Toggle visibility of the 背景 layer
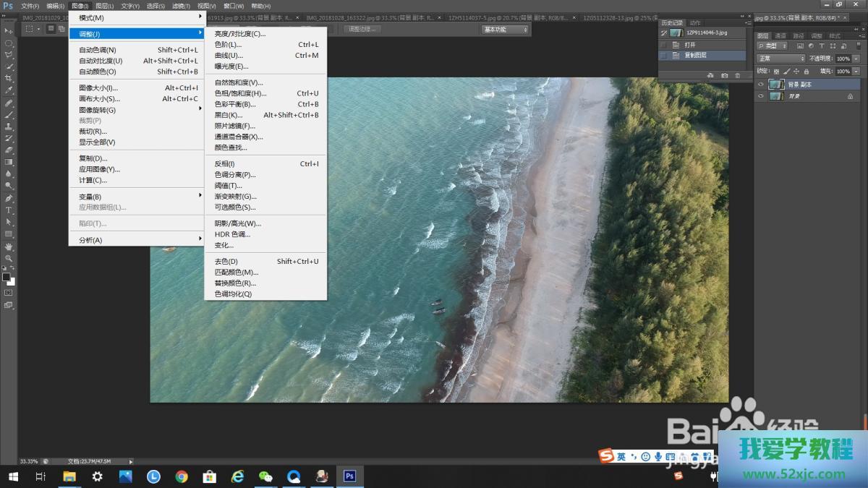The width and height of the screenshot is (868, 488). tap(760, 96)
